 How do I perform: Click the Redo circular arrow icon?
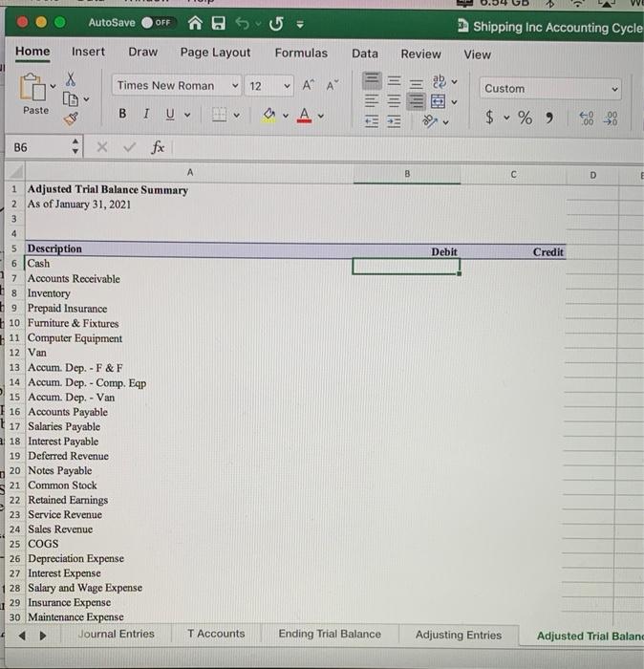tap(276, 24)
